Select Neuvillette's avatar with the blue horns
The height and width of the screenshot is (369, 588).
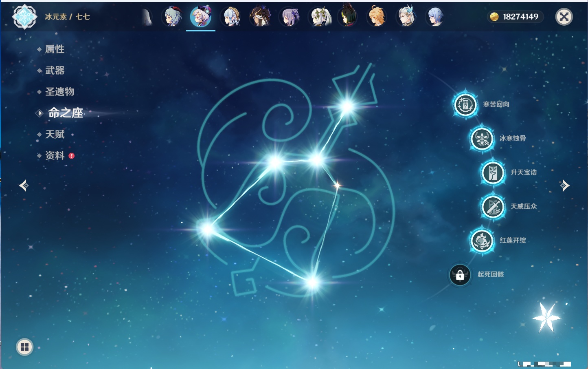tap(406, 17)
